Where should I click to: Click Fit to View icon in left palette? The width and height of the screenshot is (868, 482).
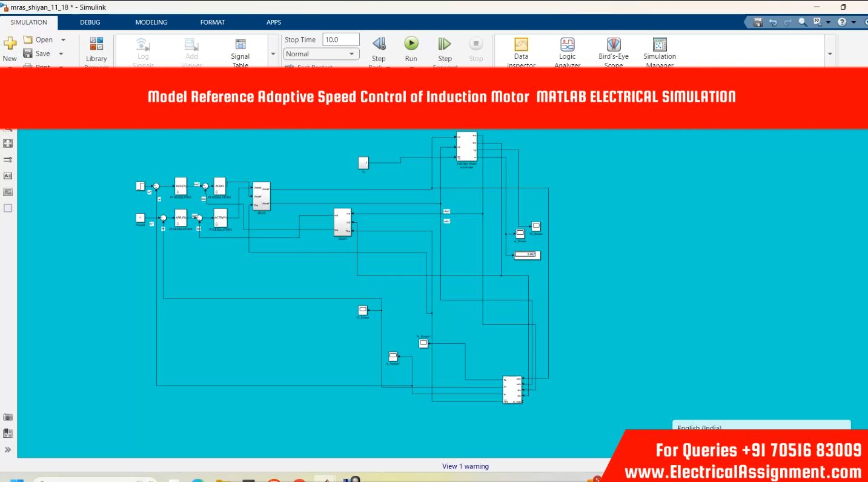coord(8,144)
